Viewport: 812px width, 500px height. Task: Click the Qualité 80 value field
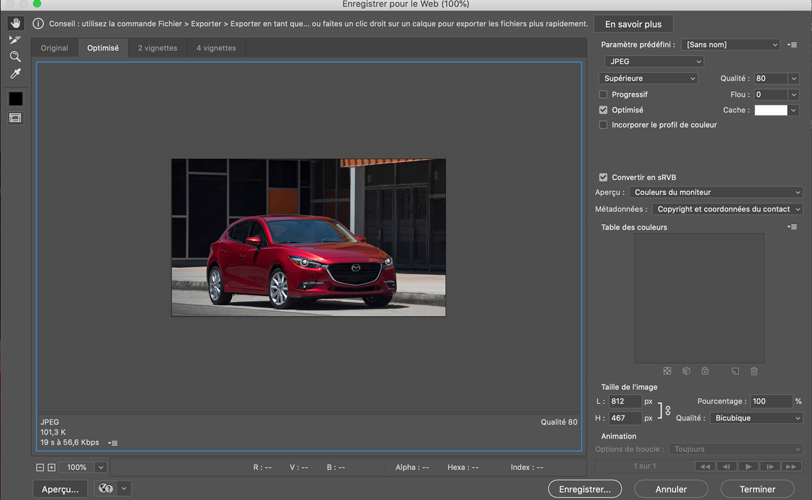(771, 78)
